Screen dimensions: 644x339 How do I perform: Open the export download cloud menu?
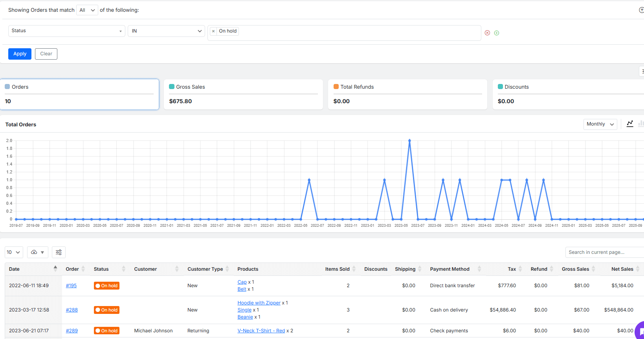[37, 252]
